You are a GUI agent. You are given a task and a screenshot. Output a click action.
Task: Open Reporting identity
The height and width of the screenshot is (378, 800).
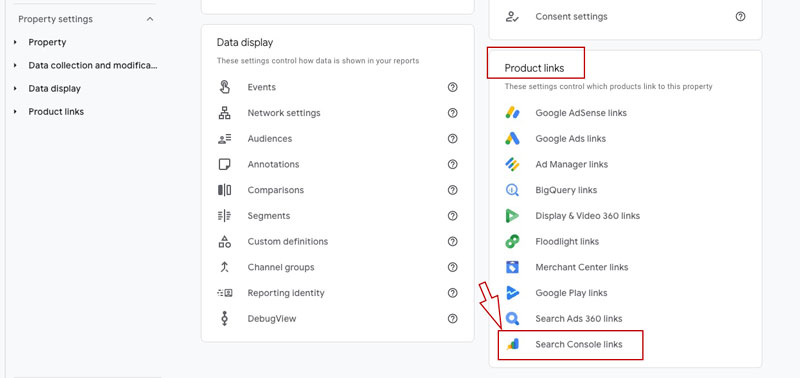[x=286, y=293]
